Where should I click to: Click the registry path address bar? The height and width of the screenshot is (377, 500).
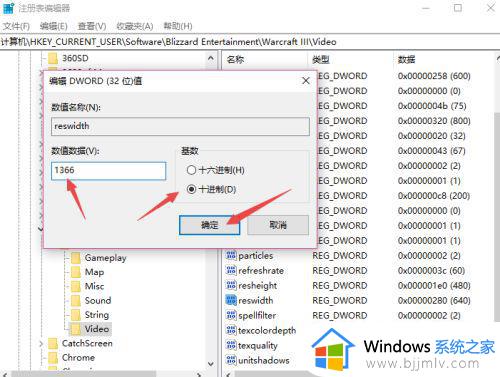(250, 42)
